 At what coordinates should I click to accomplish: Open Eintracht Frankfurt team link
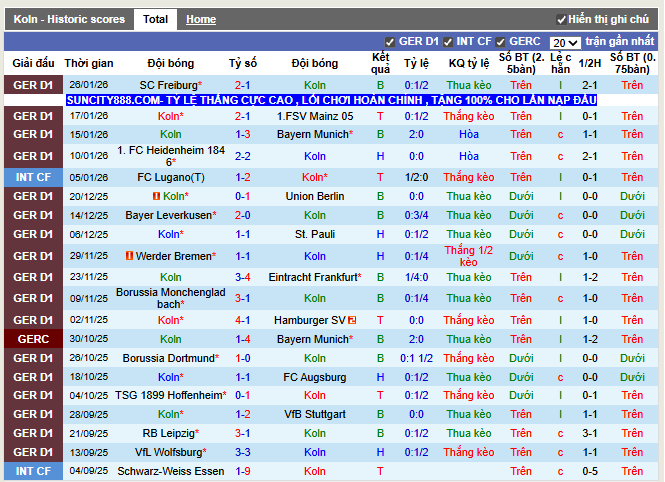point(313,277)
